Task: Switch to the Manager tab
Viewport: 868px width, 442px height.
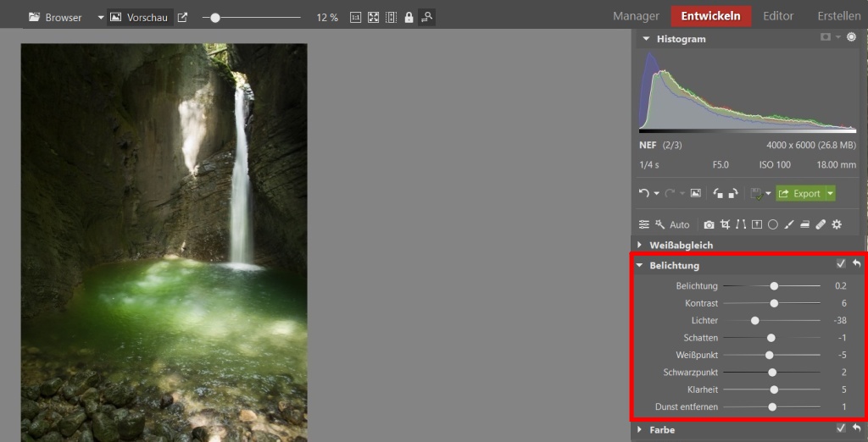Action: click(x=636, y=16)
